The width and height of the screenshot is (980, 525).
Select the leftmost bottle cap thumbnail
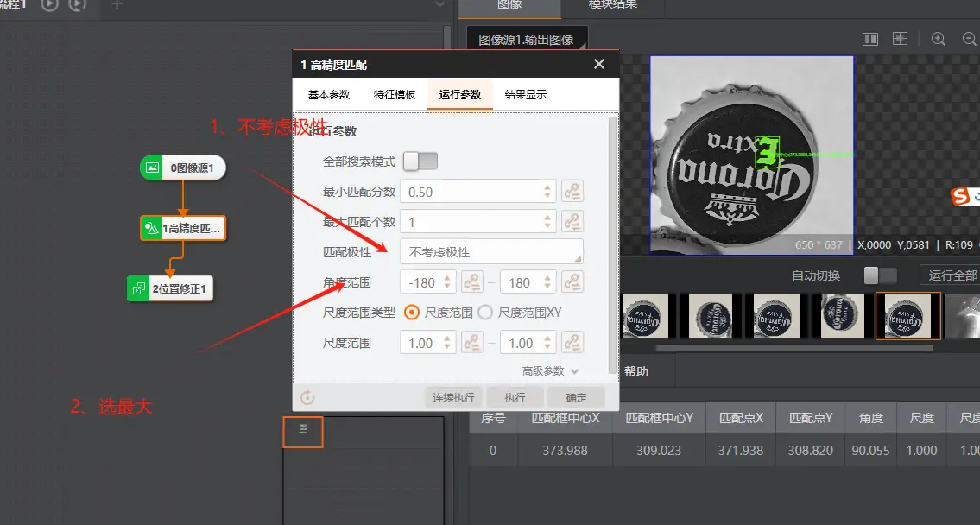coord(646,316)
